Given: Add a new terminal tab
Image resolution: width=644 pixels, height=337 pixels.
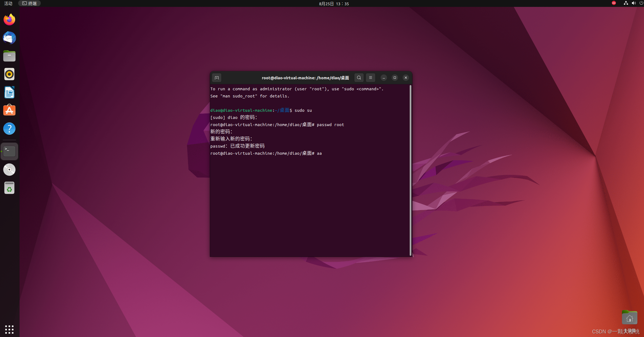Looking at the screenshot, I should [217, 78].
